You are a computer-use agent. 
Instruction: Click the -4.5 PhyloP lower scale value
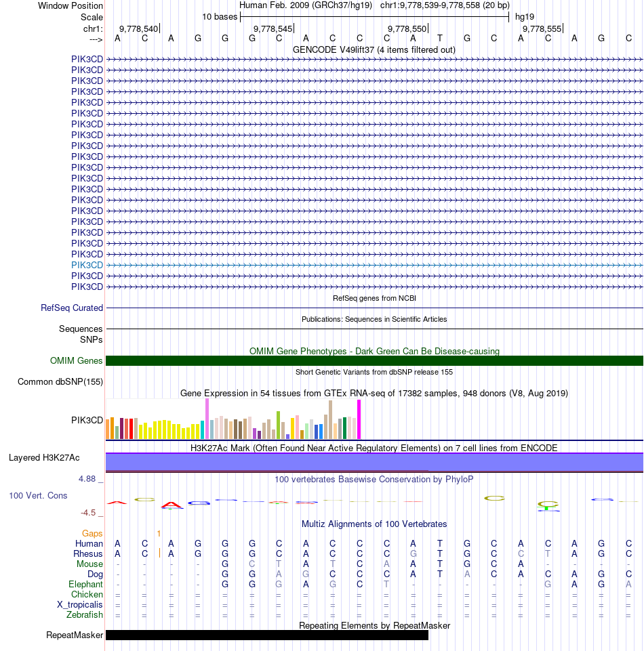coord(88,513)
